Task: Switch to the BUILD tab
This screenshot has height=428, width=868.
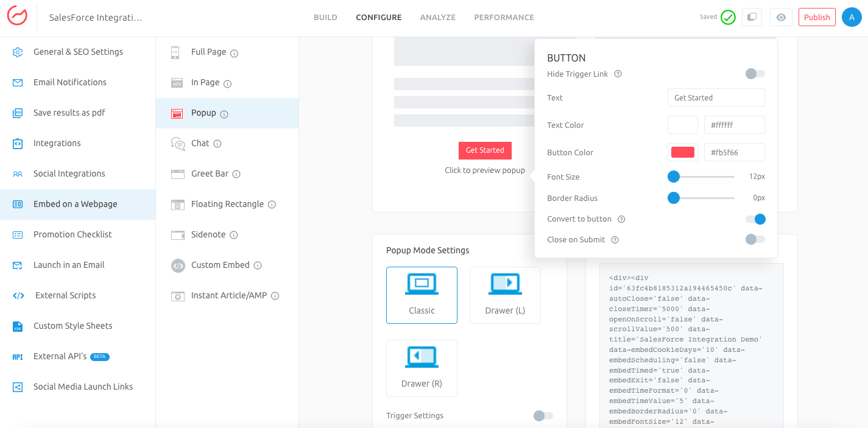Action: (x=325, y=17)
